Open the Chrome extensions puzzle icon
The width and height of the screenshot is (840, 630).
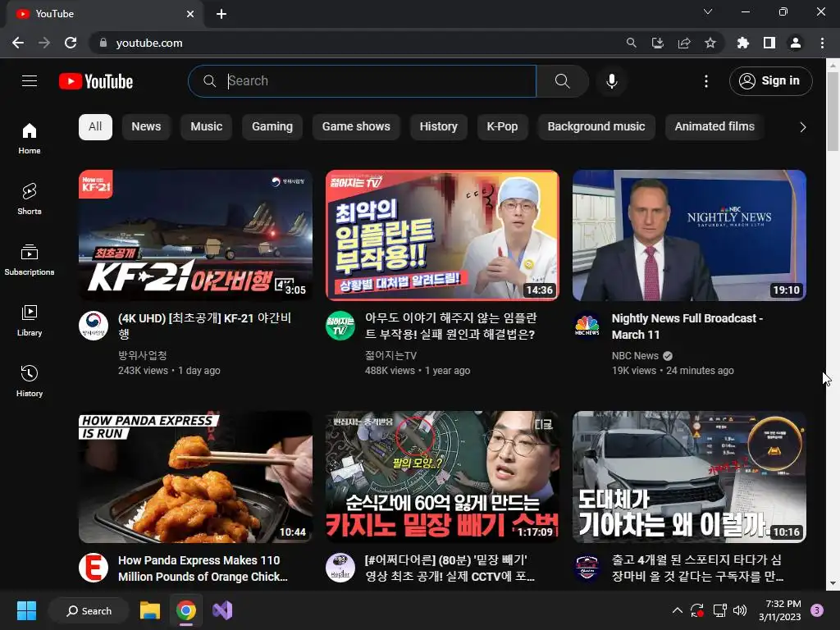click(x=743, y=43)
